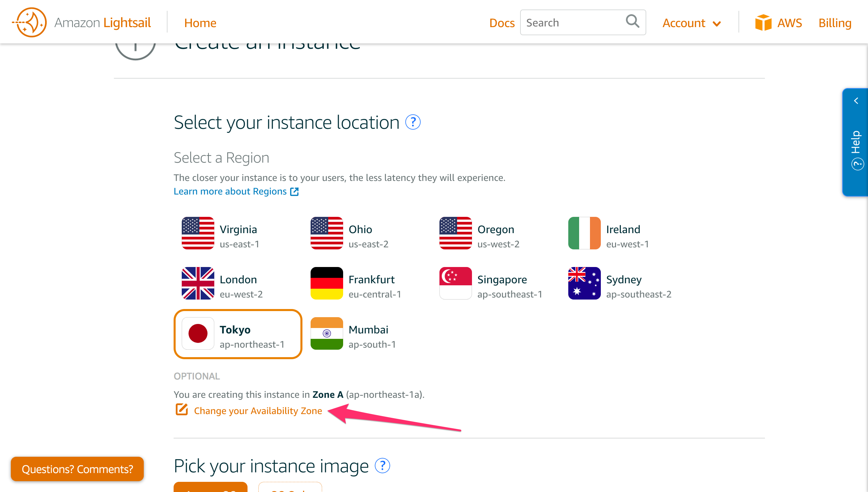Select the Frankfurt eu-central-1 region flag
Image resolution: width=868 pixels, height=492 pixels.
pyautogui.click(x=327, y=283)
